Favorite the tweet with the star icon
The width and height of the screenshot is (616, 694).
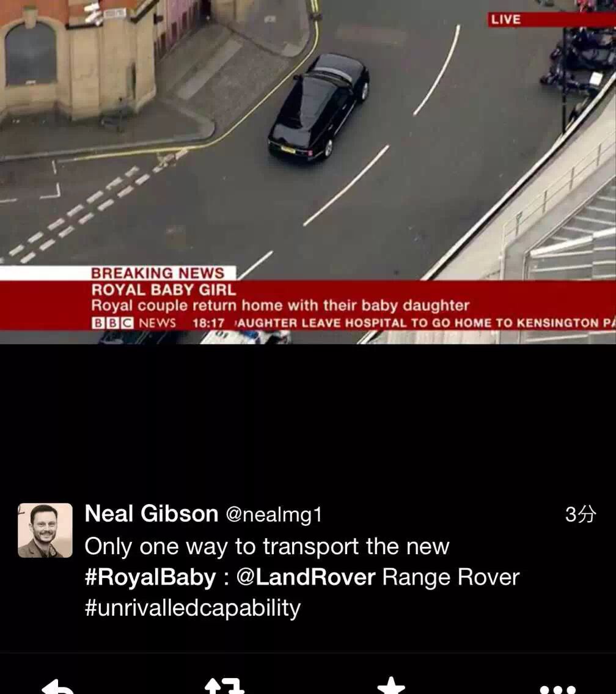391,685
